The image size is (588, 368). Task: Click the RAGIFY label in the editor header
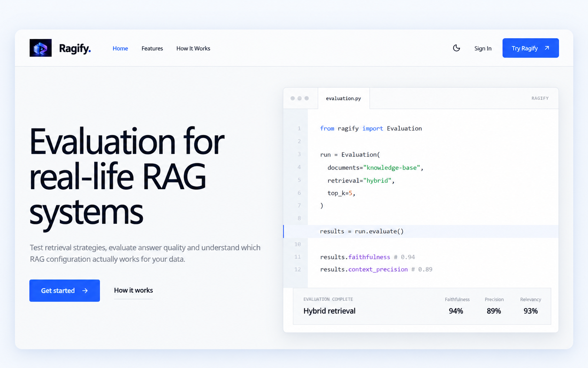540,98
